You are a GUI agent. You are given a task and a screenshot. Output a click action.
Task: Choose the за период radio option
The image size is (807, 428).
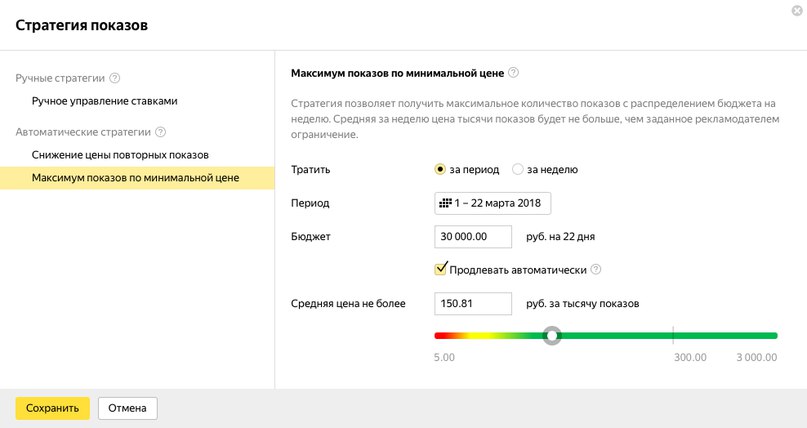tap(440, 169)
